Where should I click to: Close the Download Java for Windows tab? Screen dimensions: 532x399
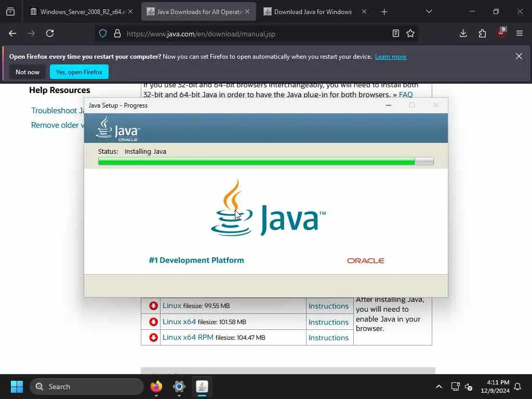(x=364, y=11)
